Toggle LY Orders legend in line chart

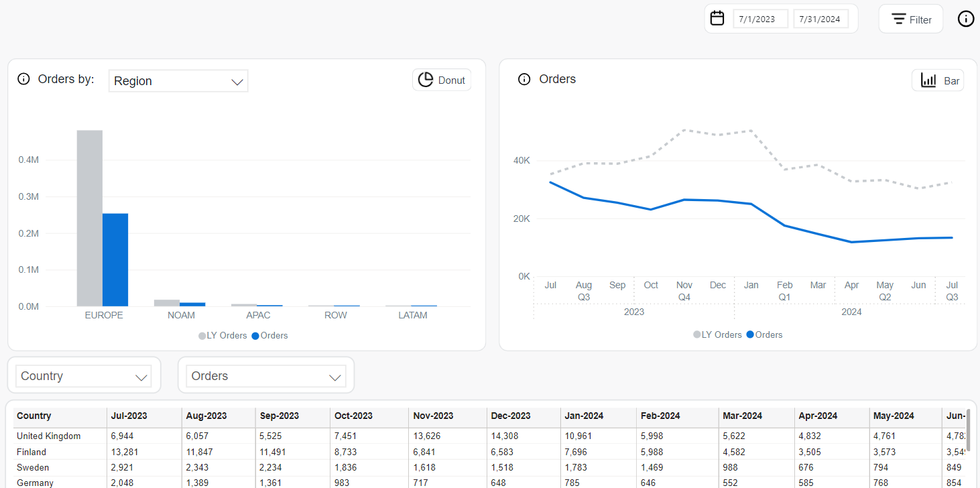click(717, 334)
